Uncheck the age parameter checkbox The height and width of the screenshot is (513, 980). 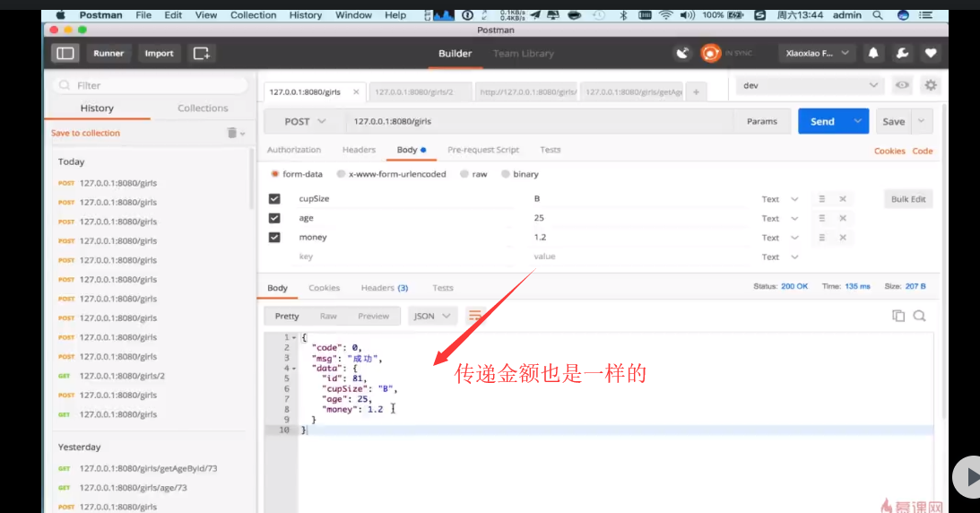point(274,218)
